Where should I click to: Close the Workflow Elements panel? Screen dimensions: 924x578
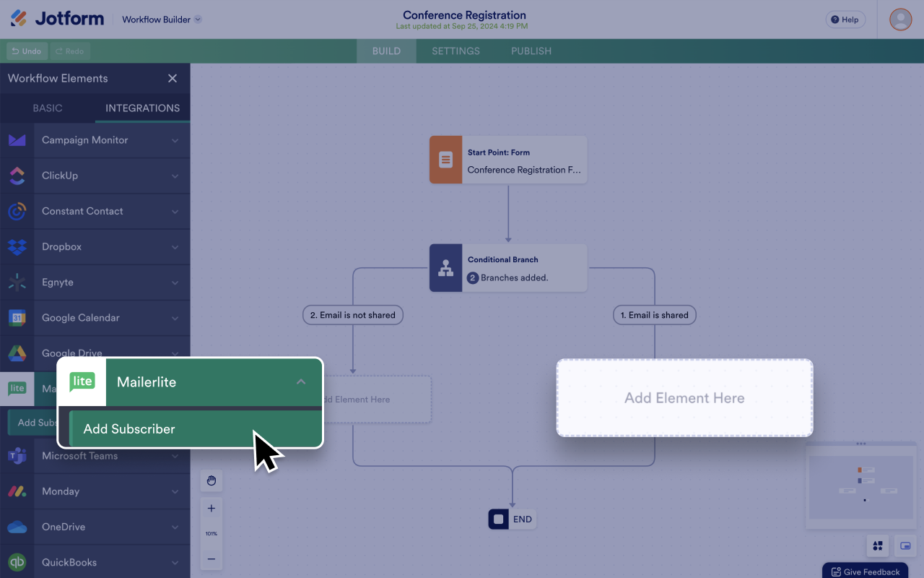click(x=173, y=78)
